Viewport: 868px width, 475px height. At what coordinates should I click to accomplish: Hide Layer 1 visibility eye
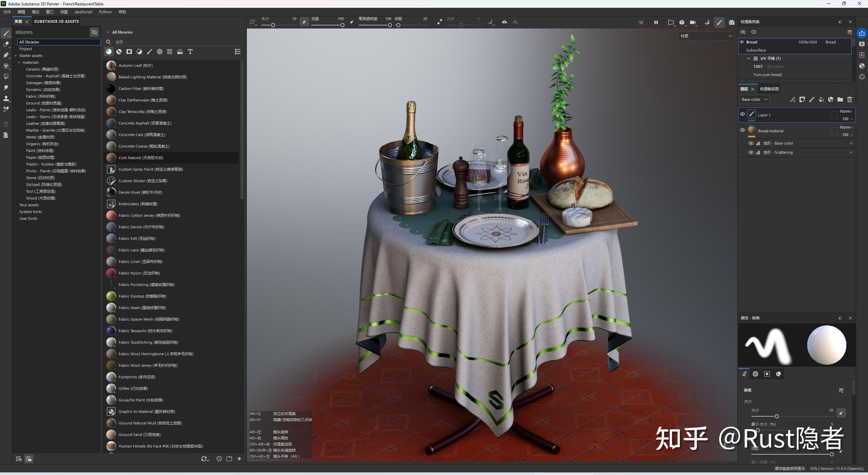[x=742, y=114]
